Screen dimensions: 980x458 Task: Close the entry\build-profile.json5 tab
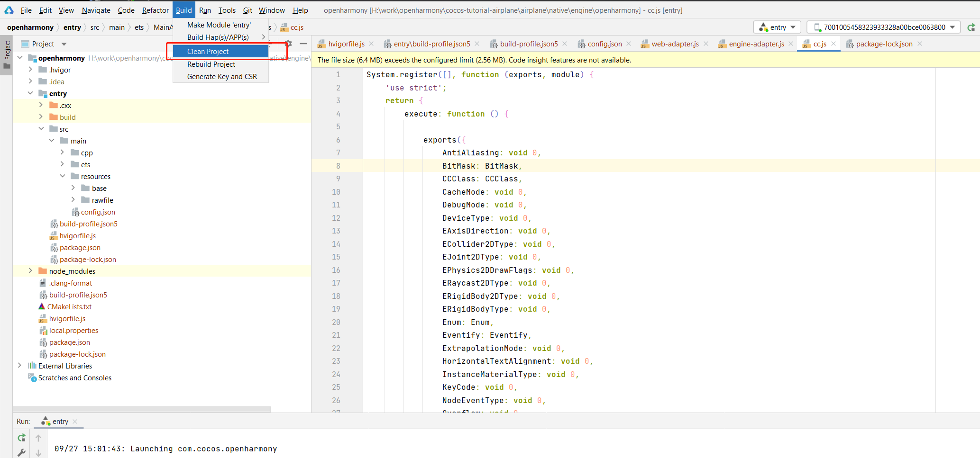click(x=477, y=44)
